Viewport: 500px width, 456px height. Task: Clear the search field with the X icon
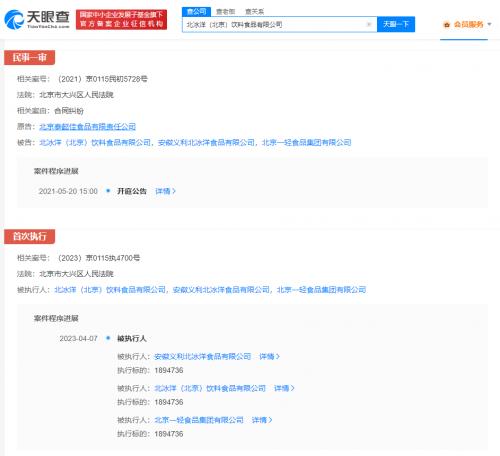tap(369, 24)
